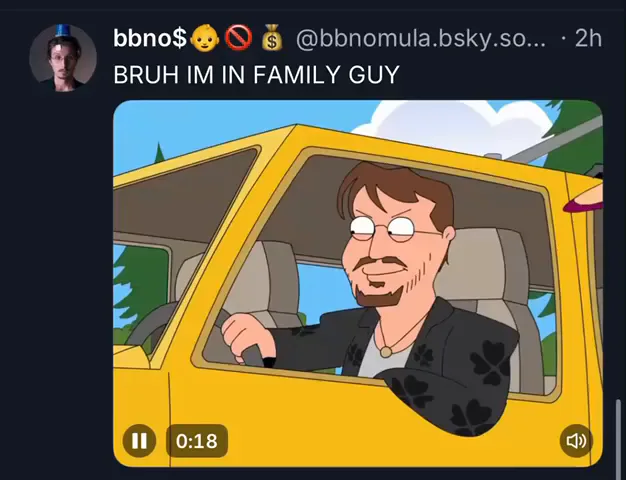Open the bbno$ profile avatar
Viewport: 626px width, 480px height.
tap(63, 58)
